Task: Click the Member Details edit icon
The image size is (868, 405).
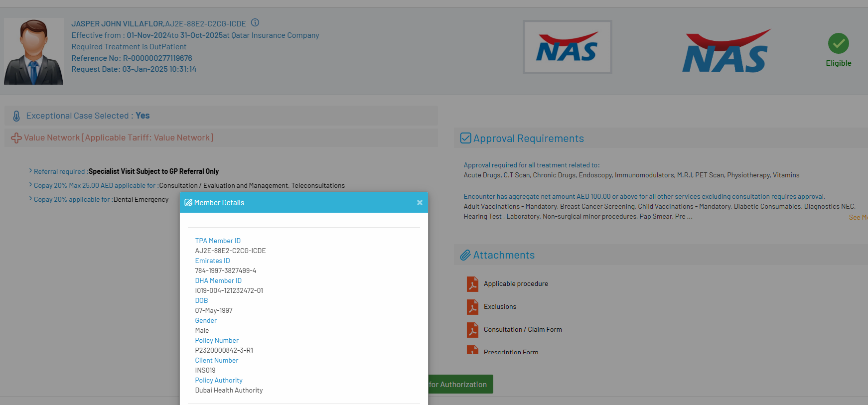Action: click(x=188, y=203)
